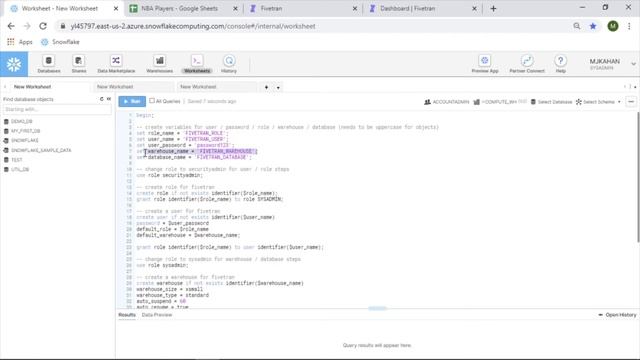Open the Select Database dropdown

[551, 102]
